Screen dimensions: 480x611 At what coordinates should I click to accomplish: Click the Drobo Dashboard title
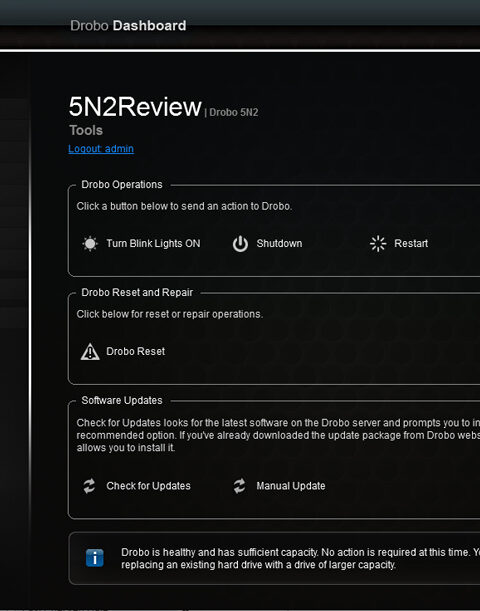[x=128, y=26]
